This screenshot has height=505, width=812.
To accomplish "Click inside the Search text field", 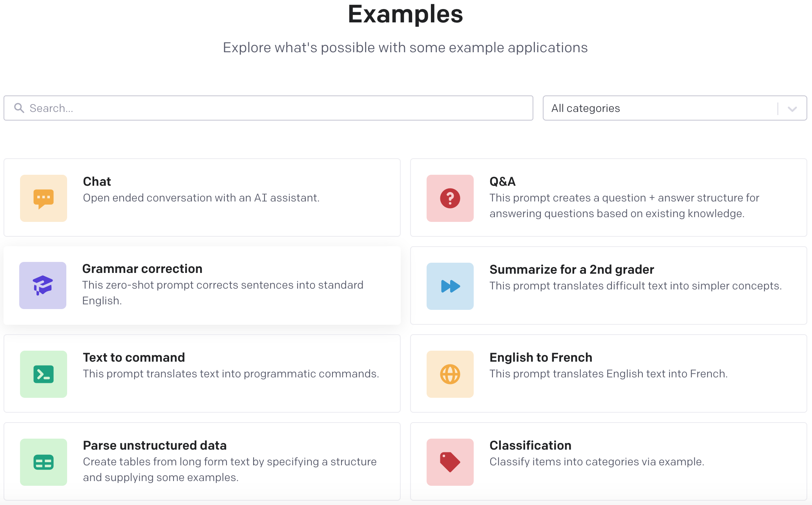I will click(x=268, y=108).
